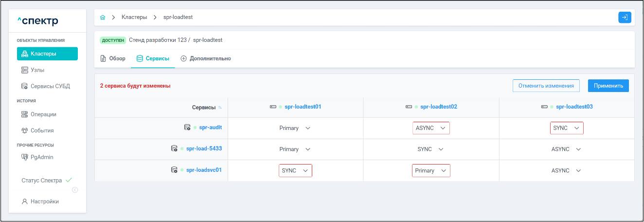This screenshot has width=644, height=222.
Task: Click Отменить изменения button
Action: click(x=546, y=86)
